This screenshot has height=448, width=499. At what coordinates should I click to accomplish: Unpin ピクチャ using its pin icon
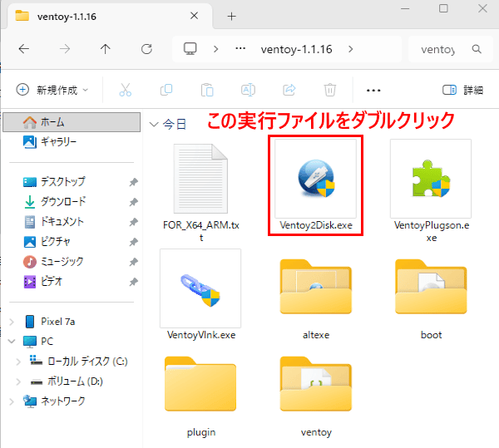click(x=133, y=242)
